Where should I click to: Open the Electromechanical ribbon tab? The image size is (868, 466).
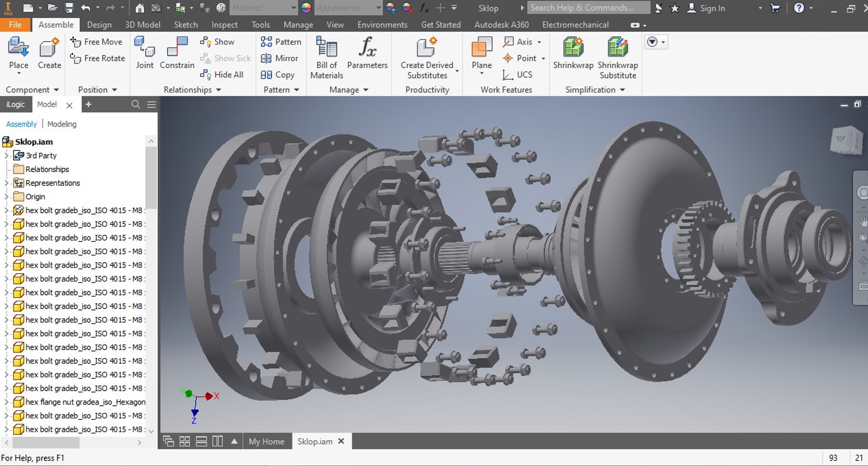tap(575, 24)
